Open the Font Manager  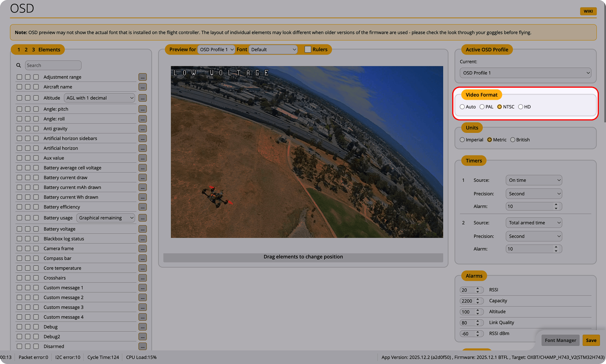pos(560,340)
